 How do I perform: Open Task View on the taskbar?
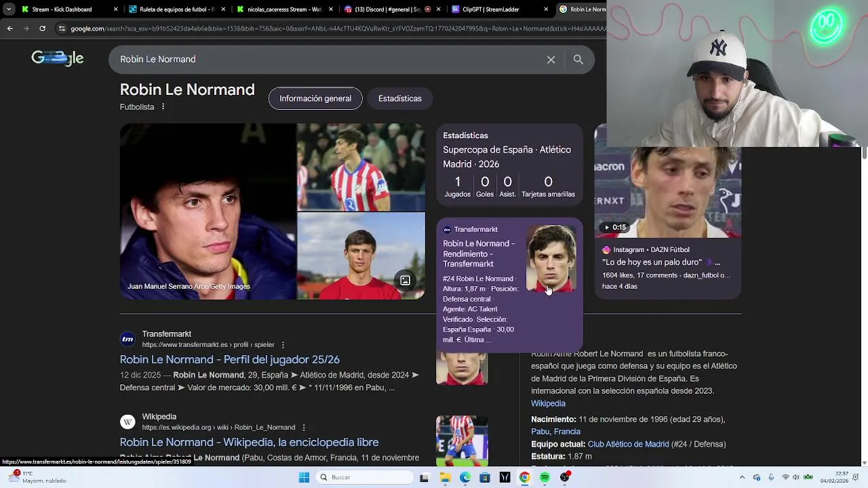[424, 477]
